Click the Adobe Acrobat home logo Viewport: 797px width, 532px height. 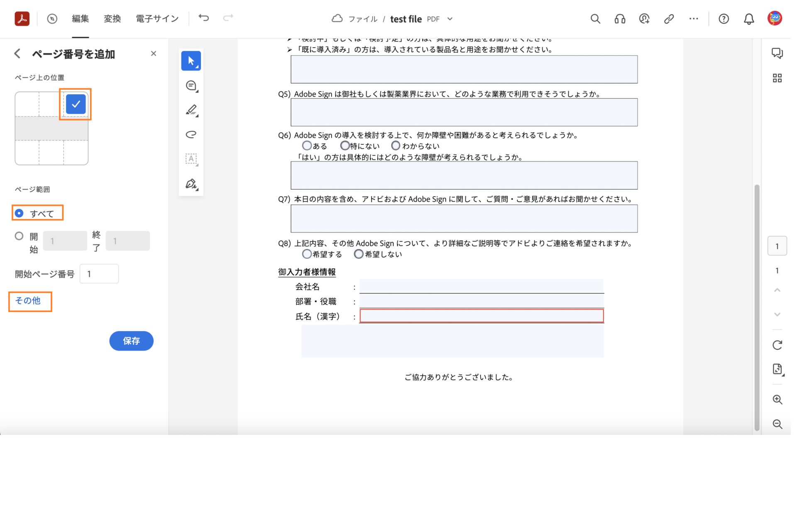pos(22,19)
